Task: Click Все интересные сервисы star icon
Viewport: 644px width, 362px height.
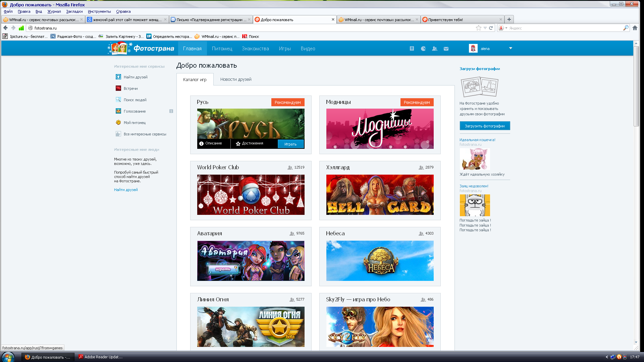Action: coord(118,134)
